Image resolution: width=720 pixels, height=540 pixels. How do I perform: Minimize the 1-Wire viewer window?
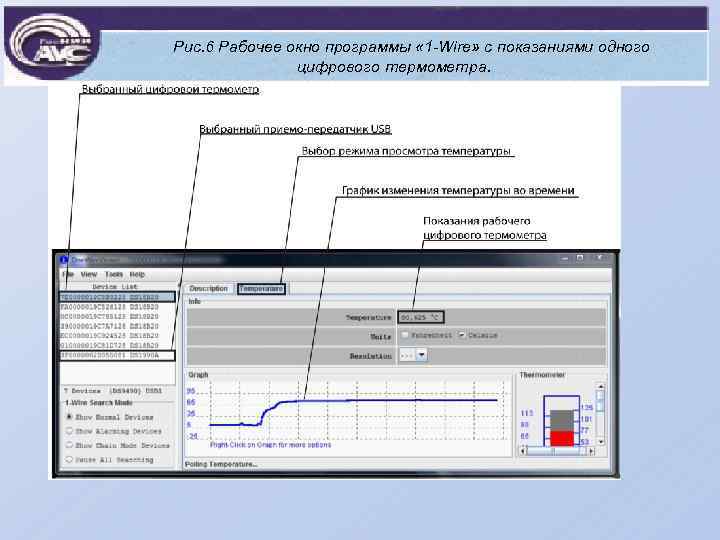564,259
